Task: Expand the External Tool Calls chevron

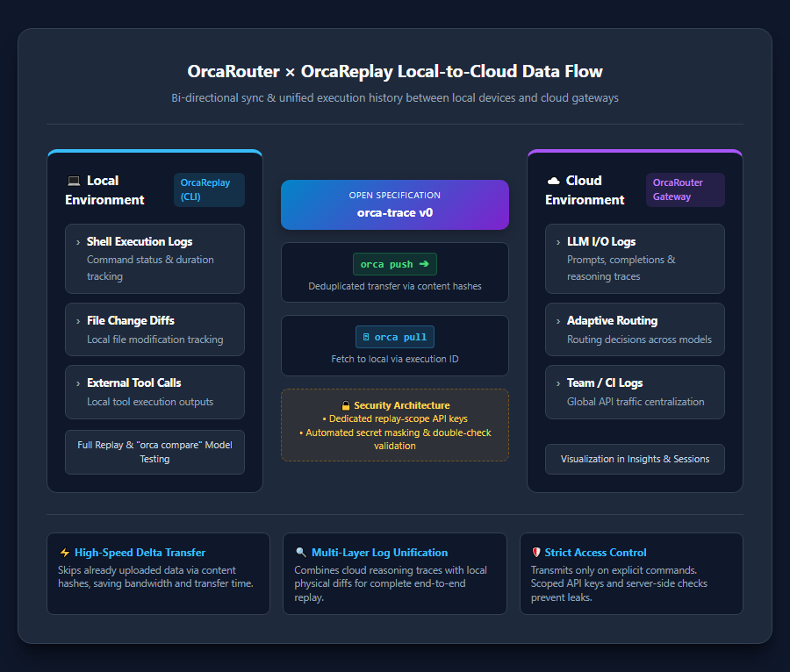Action: pos(78,384)
